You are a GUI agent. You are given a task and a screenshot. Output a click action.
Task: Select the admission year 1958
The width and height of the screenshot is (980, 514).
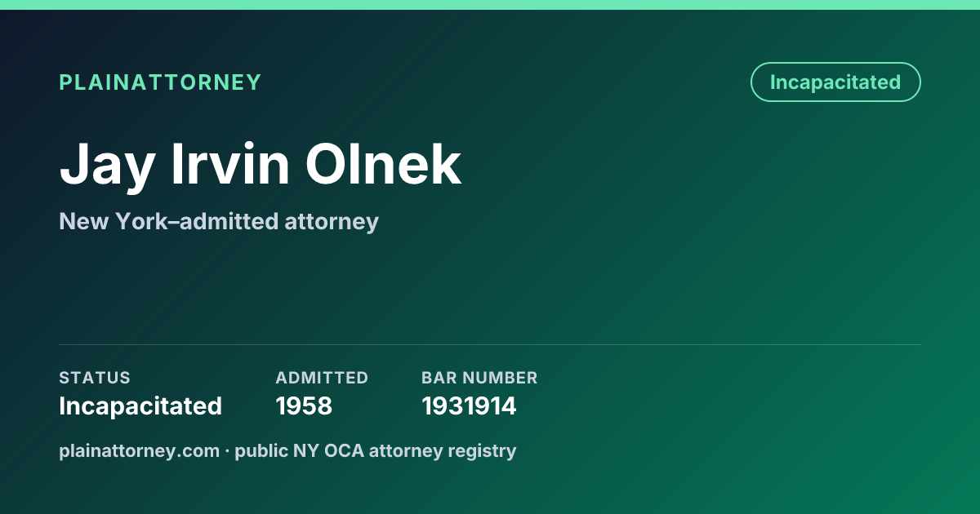pos(304,405)
